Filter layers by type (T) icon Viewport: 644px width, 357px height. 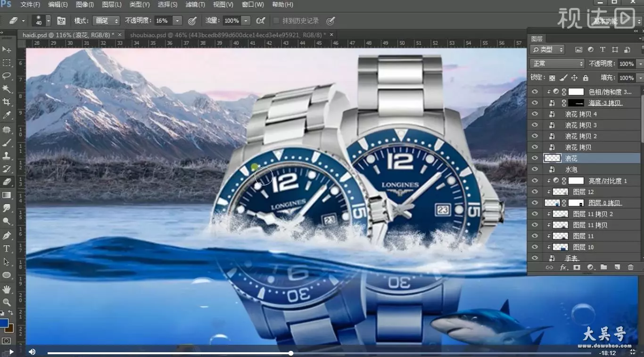coord(603,49)
